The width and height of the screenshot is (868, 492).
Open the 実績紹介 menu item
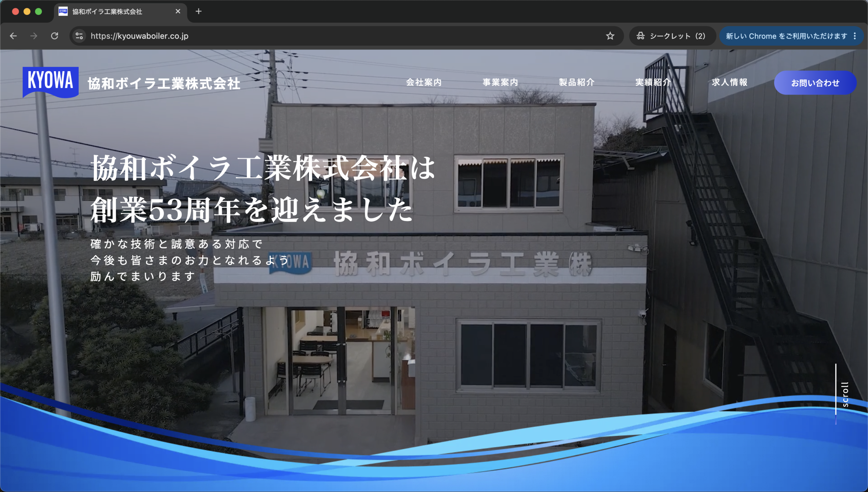(653, 82)
